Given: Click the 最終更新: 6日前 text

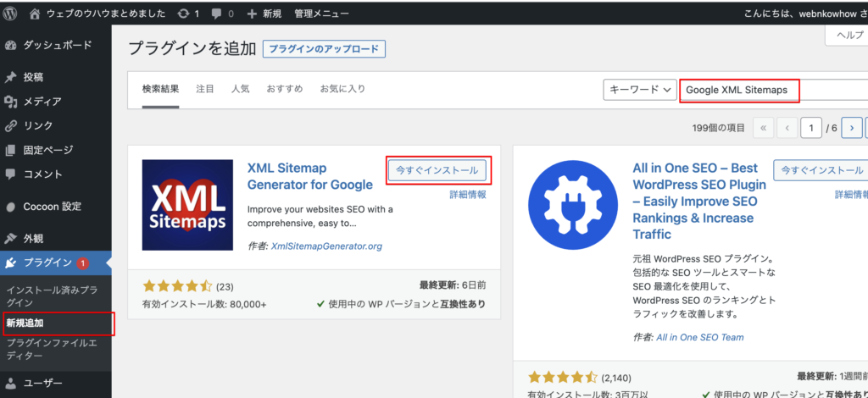Looking at the screenshot, I should coord(453,285).
